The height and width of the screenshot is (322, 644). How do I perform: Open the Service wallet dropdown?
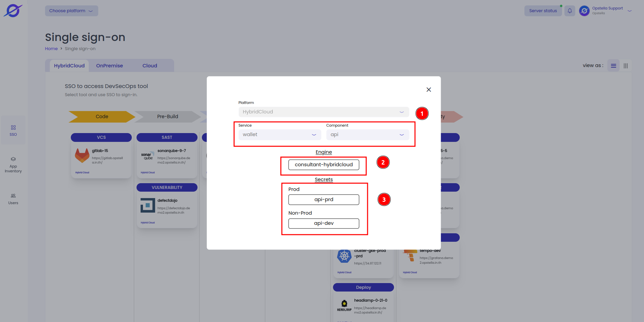pyautogui.click(x=280, y=134)
